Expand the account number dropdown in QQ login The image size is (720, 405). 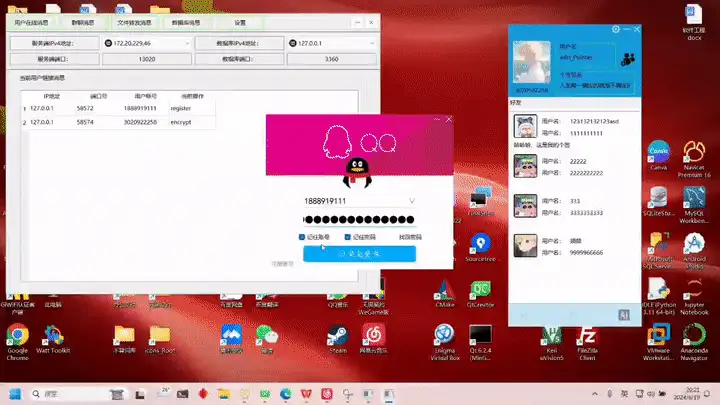(411, 201)
